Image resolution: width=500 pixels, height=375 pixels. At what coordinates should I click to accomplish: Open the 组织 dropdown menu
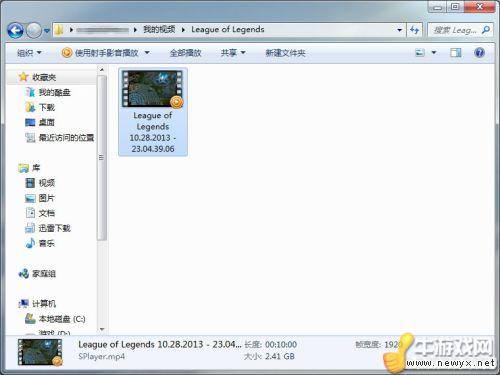pos(29,53)
